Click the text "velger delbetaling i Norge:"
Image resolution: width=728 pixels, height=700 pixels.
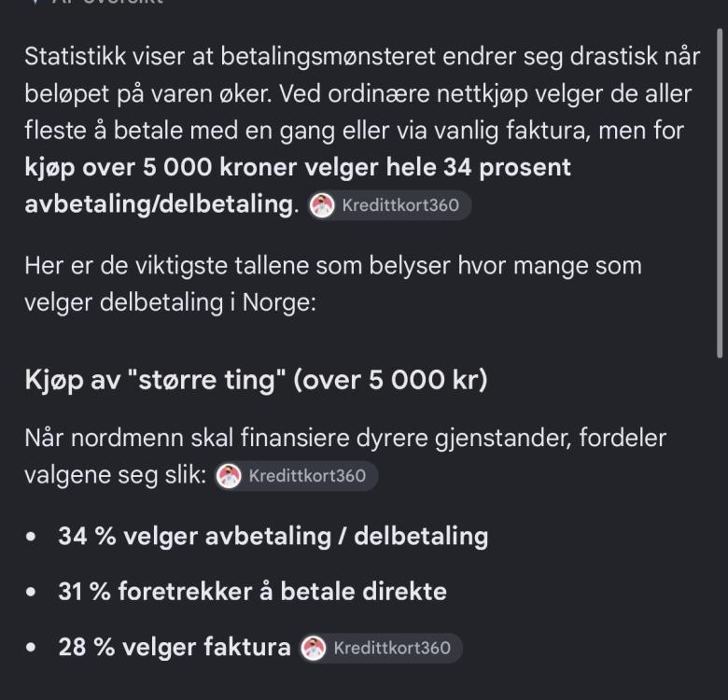tap(171, 303)
